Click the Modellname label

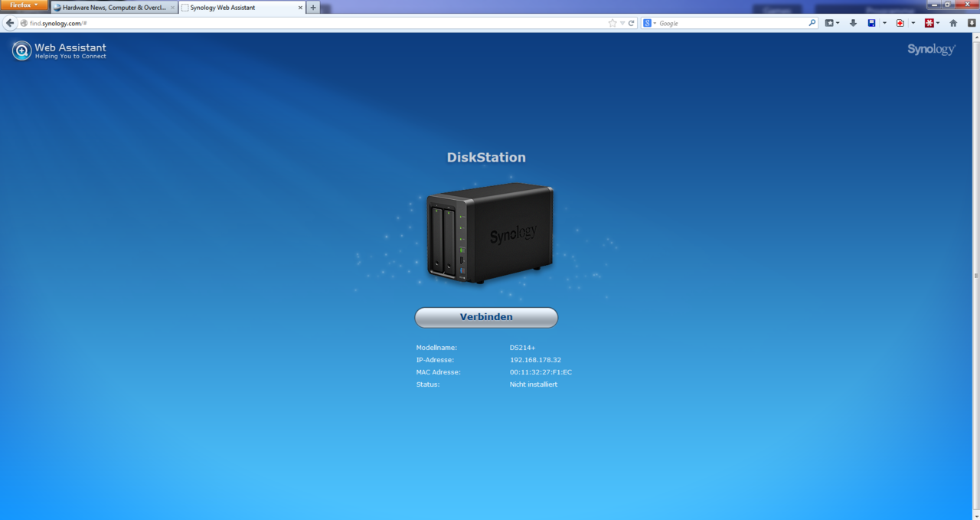tap(436, 348)
